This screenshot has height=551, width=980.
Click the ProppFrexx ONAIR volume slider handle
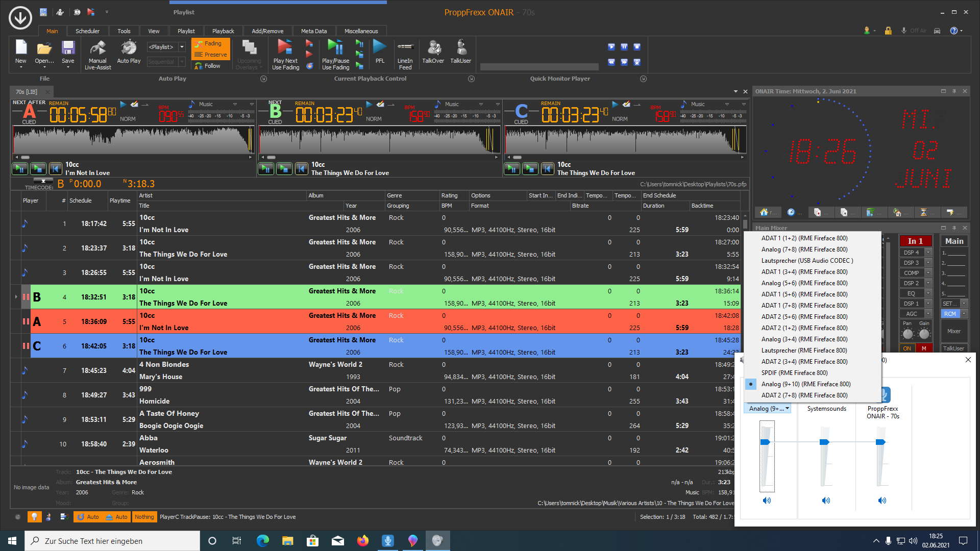point(880,442)
